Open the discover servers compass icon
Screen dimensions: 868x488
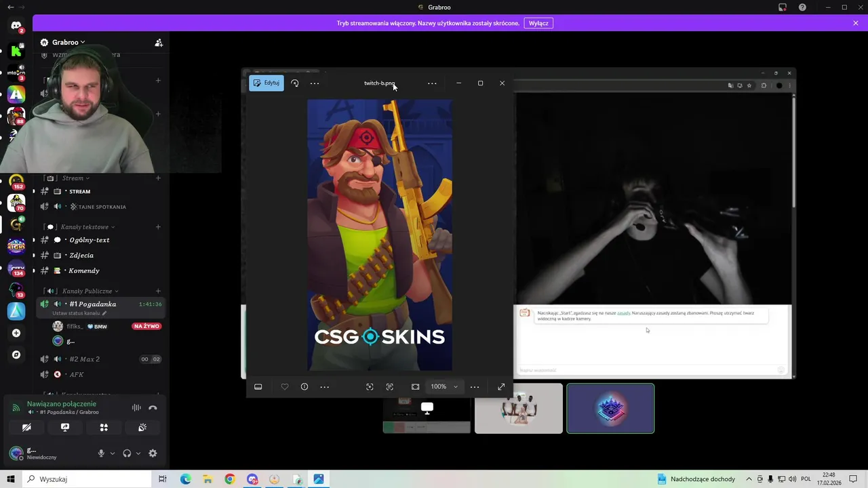pos(16,354)
